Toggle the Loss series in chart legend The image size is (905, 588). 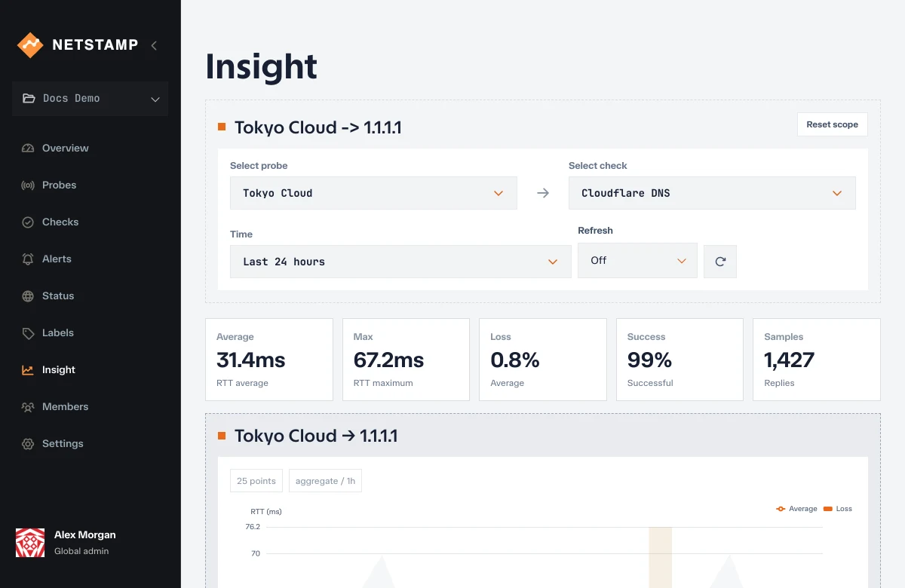pyautogui.click(x=838, y=509)
